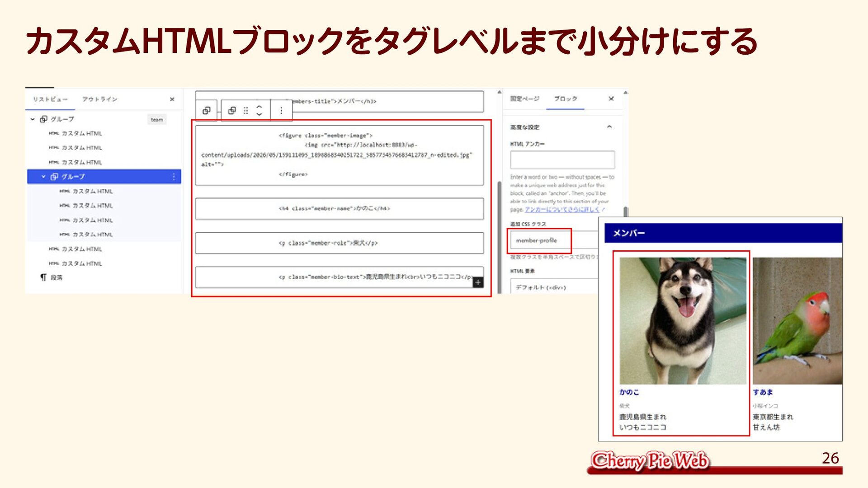The height and width of the screenshot is (488, 868).
Task: Select the 段落 item in list view
Action: (56, 277)
